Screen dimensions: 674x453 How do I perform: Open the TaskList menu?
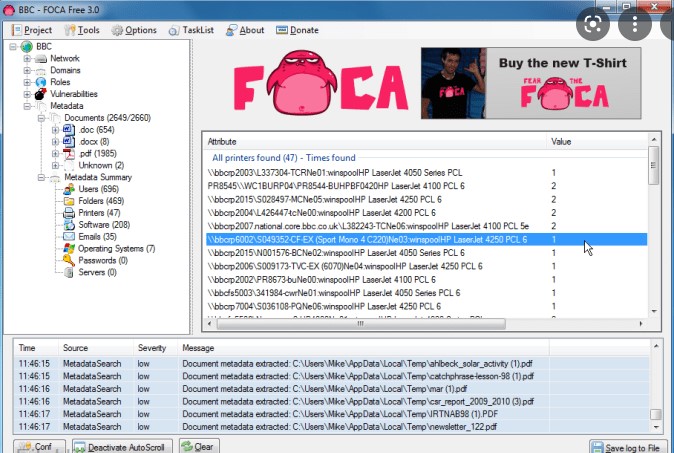click(191, 30)
